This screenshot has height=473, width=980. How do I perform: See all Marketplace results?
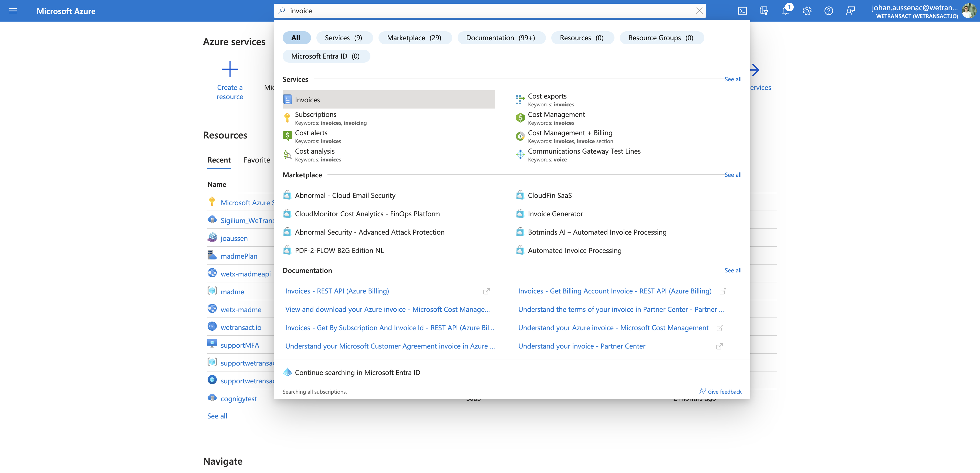click(x=733, y=175)
